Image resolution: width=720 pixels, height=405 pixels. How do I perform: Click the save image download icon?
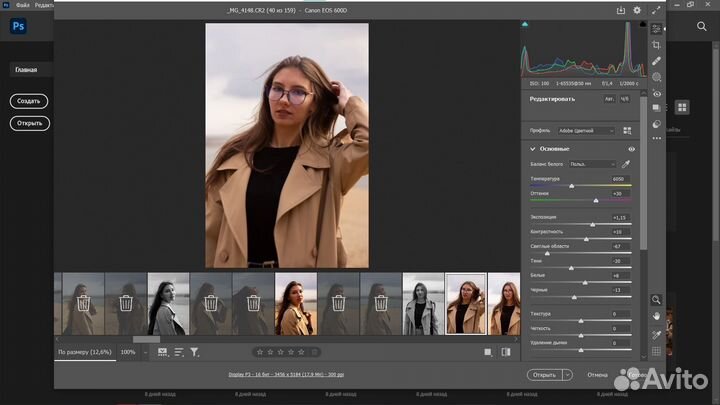point(621,11)
